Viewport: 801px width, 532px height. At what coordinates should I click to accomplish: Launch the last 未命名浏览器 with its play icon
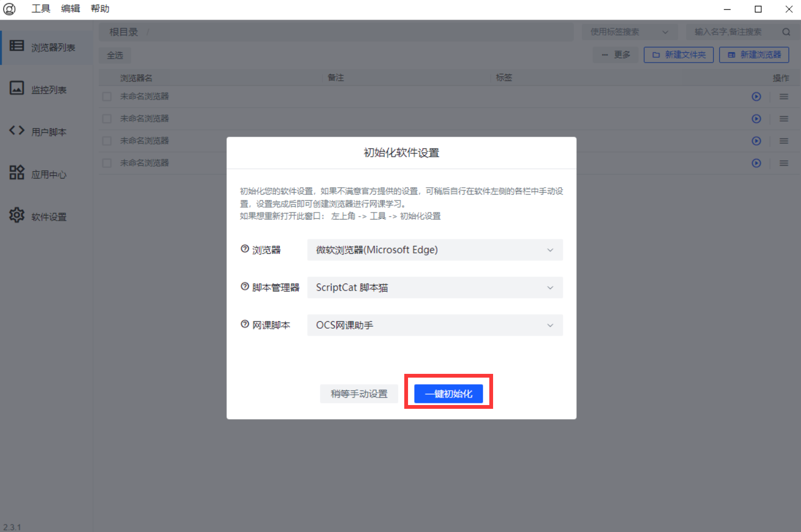(756, 163)
